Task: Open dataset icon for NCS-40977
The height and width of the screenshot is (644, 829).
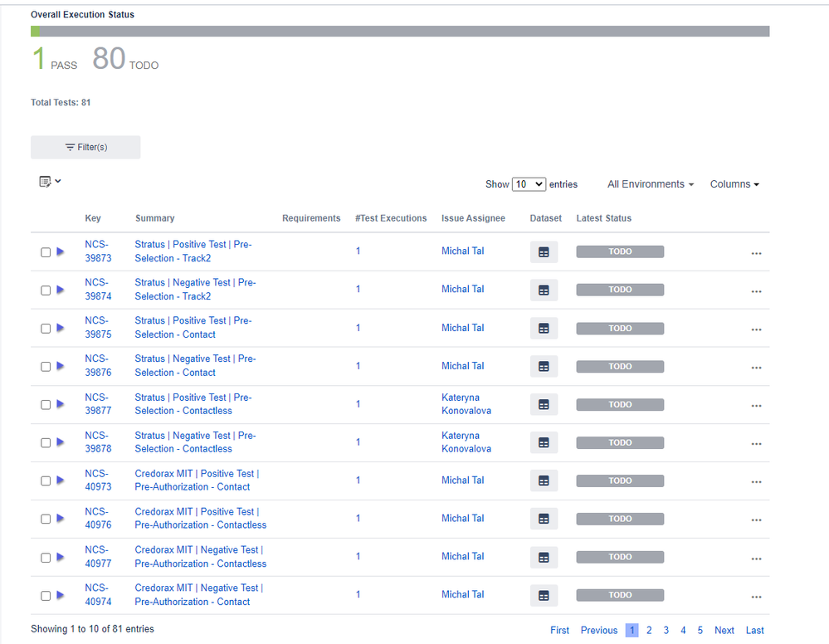Action: 544,558
